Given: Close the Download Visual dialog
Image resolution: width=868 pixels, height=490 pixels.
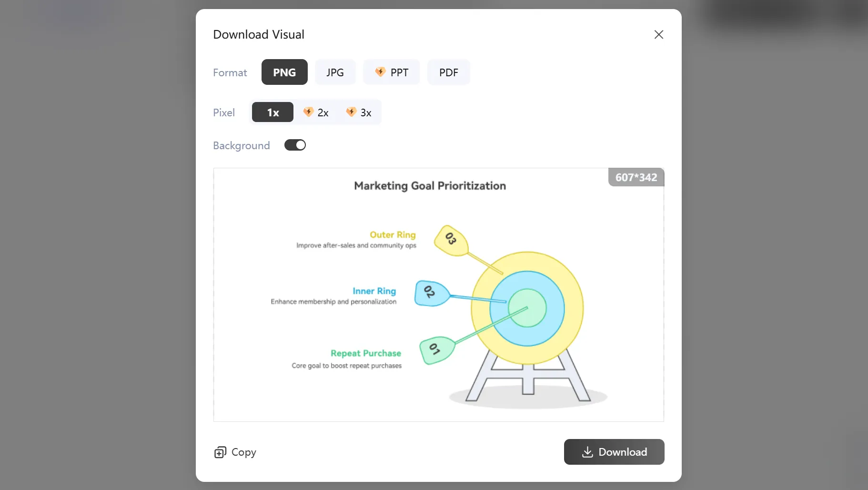Looking at the screenshot, I should [658, 35].
